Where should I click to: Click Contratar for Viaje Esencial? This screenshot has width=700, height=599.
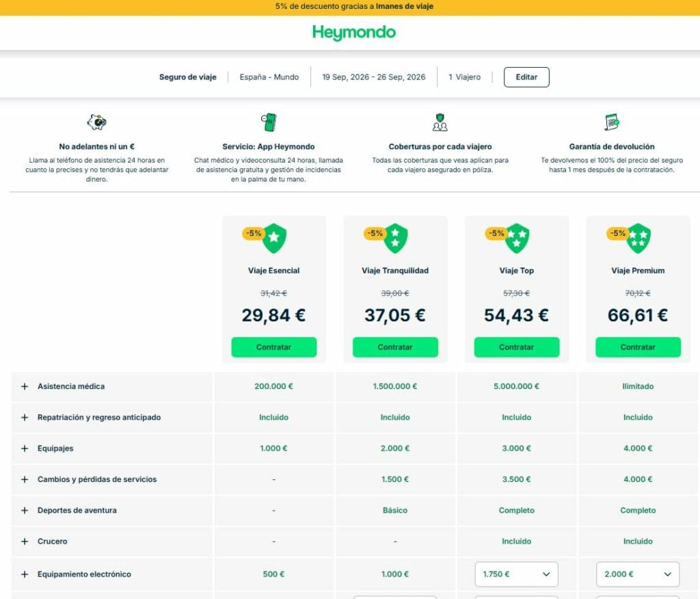point(273,347)
